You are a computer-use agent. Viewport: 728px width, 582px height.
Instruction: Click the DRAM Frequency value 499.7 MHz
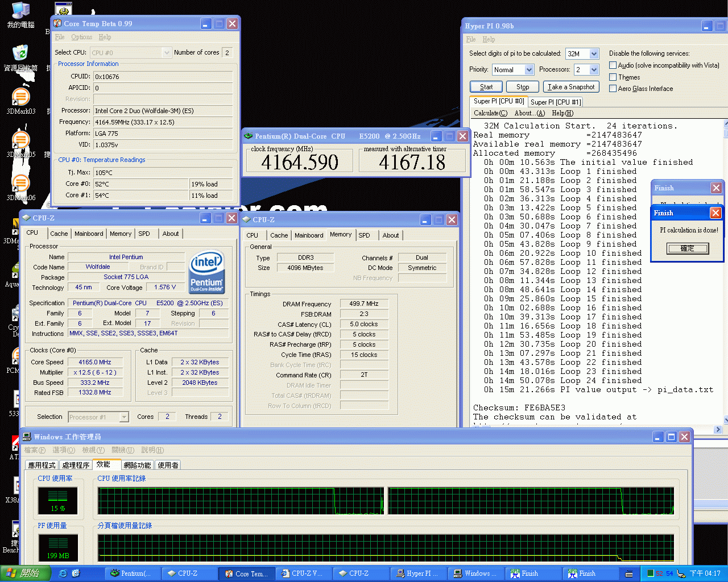tap(364, 304)
